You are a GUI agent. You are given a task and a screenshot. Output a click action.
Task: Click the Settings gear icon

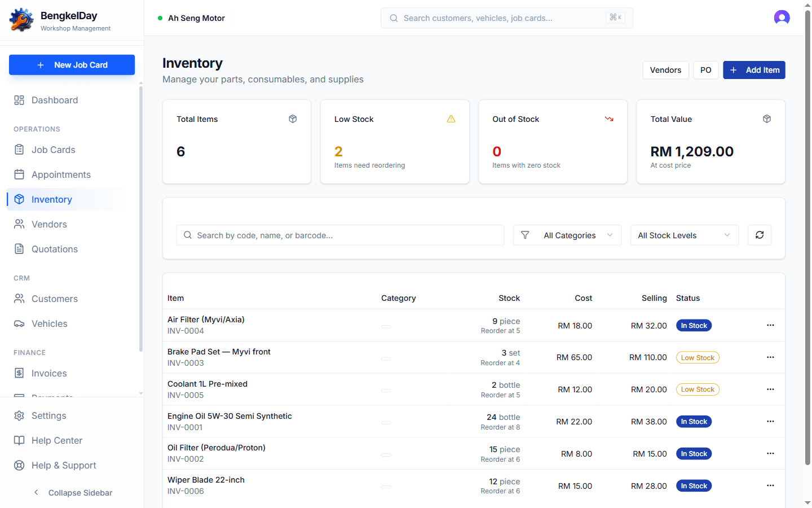19,415
